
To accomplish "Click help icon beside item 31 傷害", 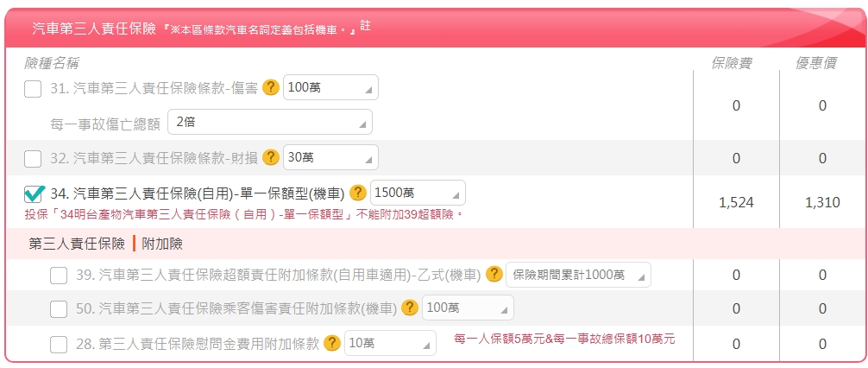I will pos(271,87).
